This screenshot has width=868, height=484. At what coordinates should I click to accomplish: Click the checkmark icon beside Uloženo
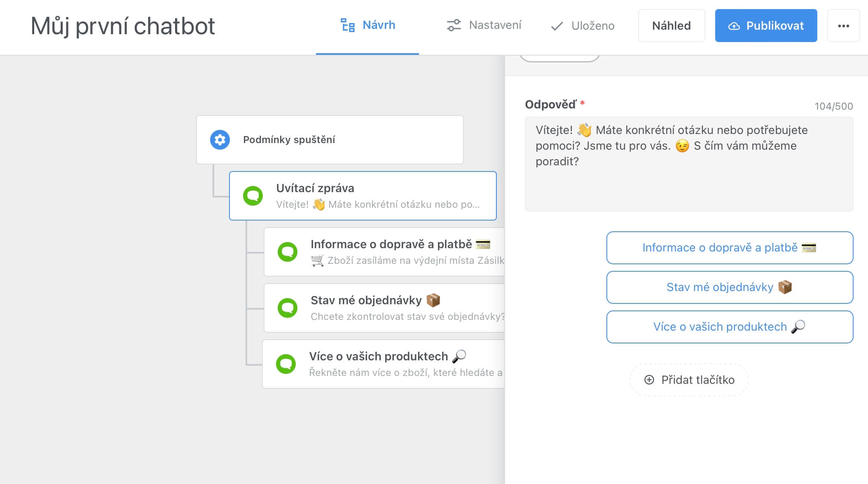[x=556, y=26]
